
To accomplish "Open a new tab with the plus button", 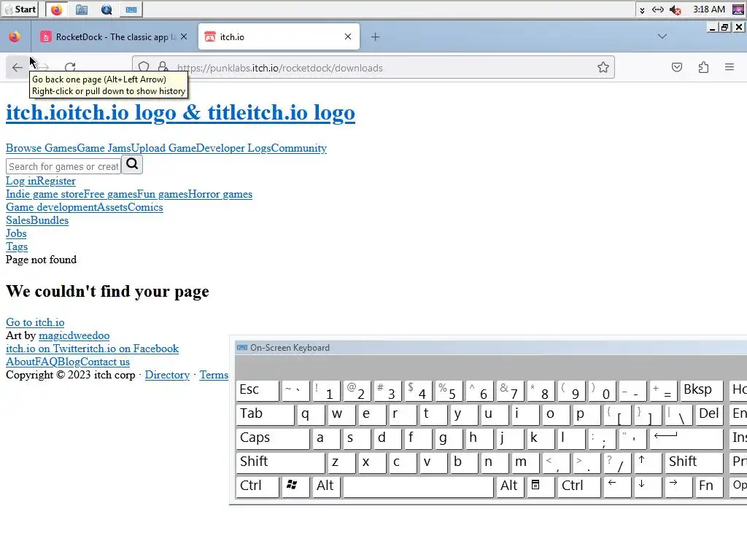I will 376,36.
